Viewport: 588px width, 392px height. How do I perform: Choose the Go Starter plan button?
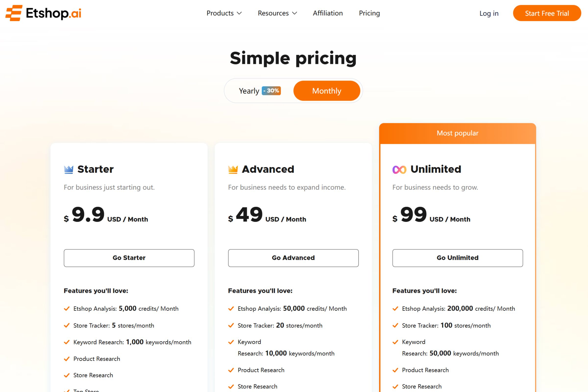click(129, 258)
